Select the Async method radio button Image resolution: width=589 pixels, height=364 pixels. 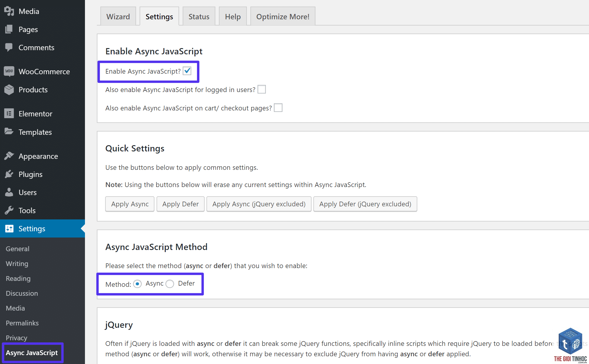coord(137,284)
